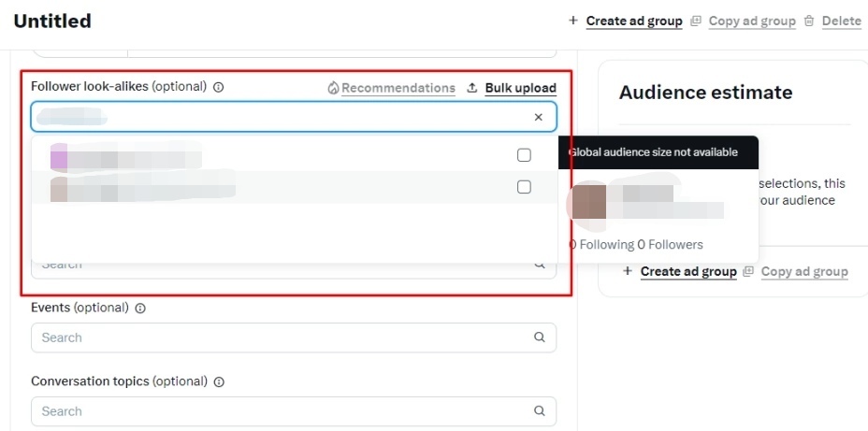
Task: Click the info icon beside Conversation topics
Action: tap(219, 381)
